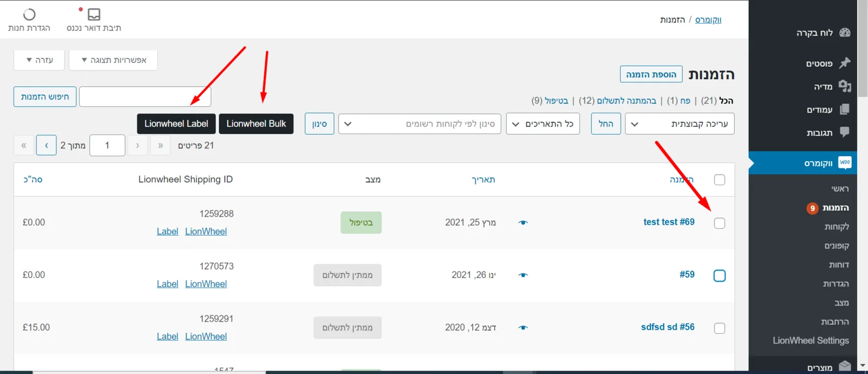Click the comments bubble icon in sidebar
This screenshot has width=868, height=374.
845,132
